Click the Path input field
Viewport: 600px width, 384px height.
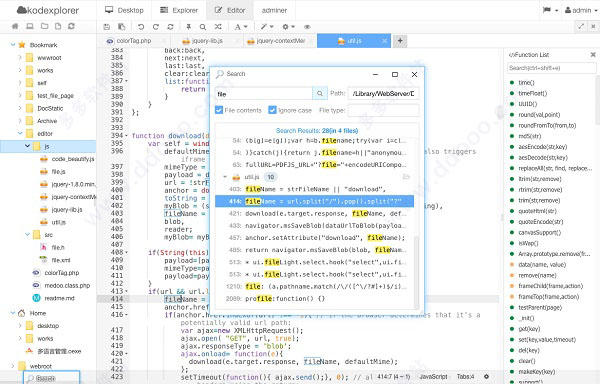coord(383,94)
